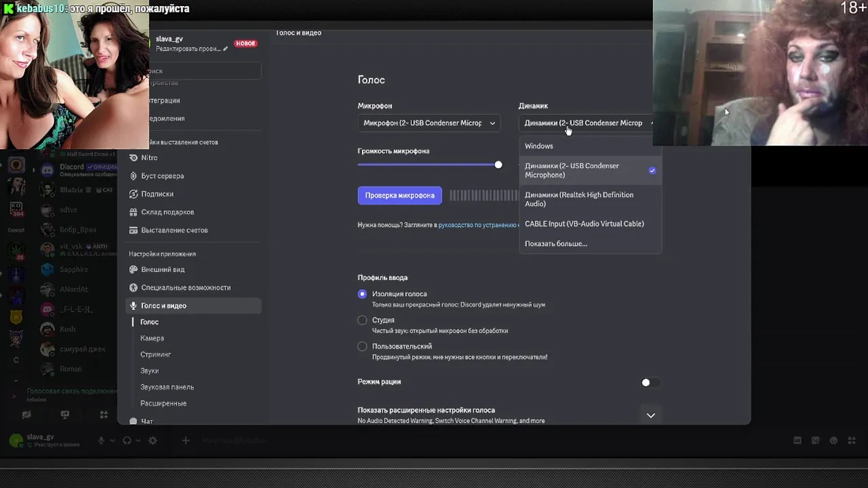Click Показать больше in the speaker list
The height and width of the screenshot is (488, 868).
click(590, 243)
